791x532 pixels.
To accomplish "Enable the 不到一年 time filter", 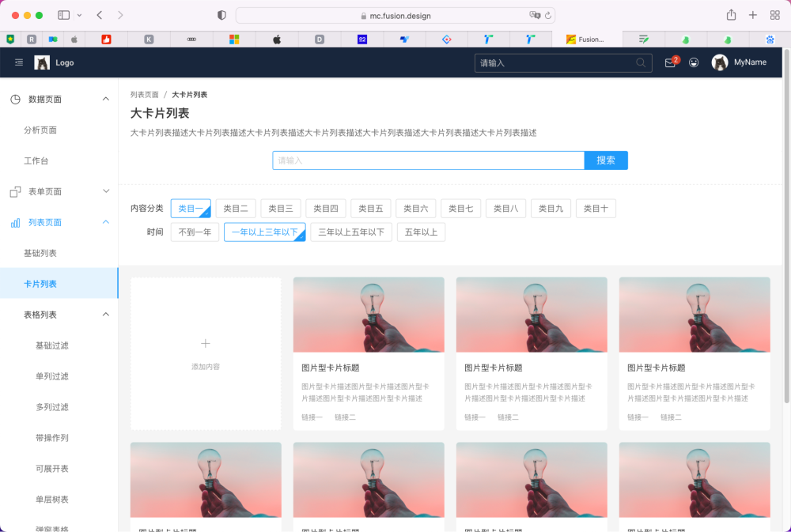I will (x=195, y=232).
